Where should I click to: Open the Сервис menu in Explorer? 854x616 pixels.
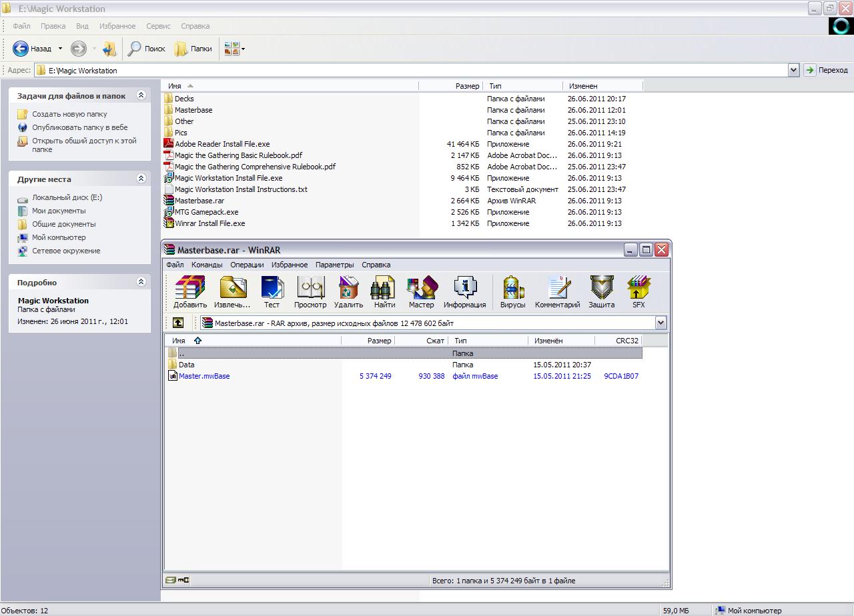pyautogui.click(x=158, y=26)
